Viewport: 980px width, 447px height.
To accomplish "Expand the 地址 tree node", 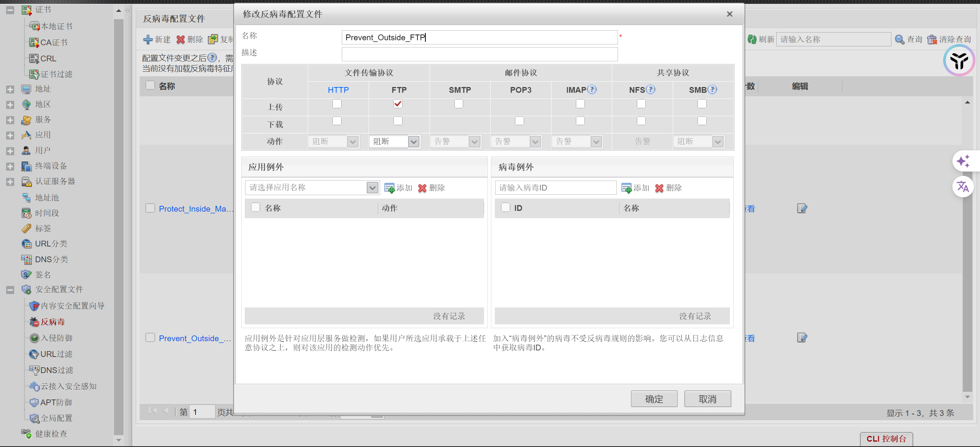I will point(10,89).
